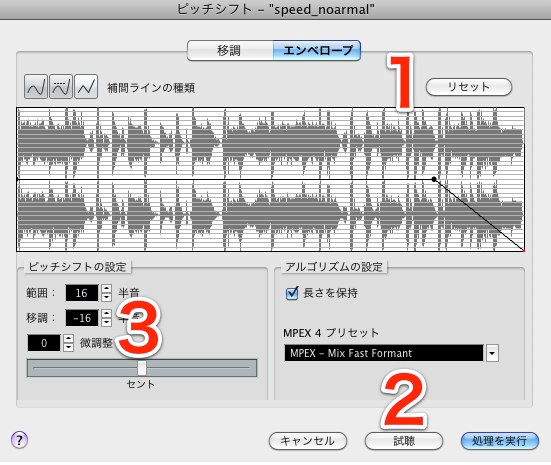This screenshot has height=465, width=551.
Task: Click the セント fine-tune slider handle
Action: [x=142, y=368]
